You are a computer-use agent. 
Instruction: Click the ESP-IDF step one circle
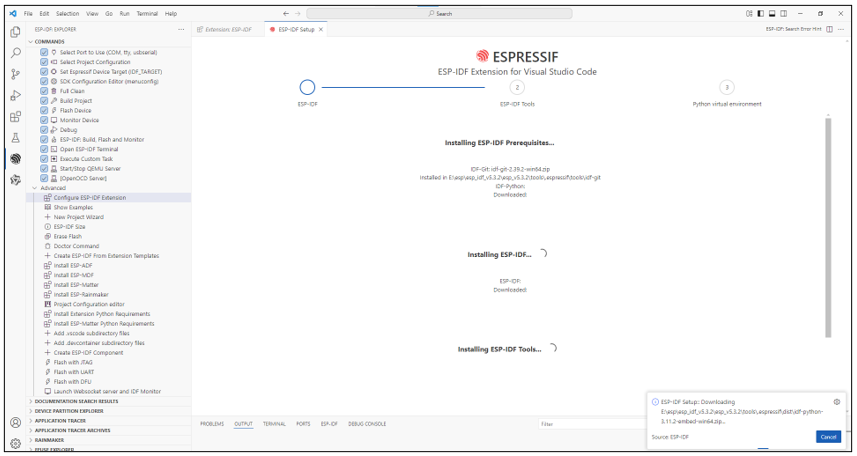(307, 87)
